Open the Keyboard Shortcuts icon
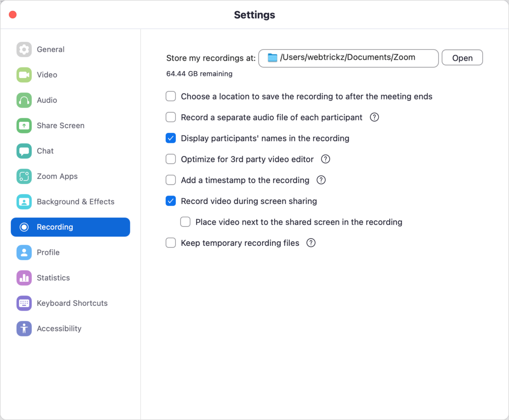509x420 pixels. click(x=24, y=303)
